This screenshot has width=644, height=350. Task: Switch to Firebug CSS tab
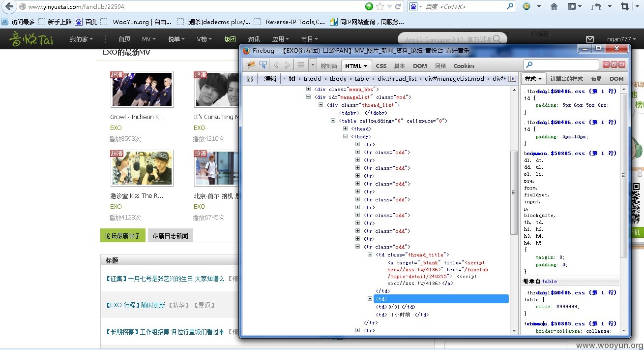click(381, 65)
